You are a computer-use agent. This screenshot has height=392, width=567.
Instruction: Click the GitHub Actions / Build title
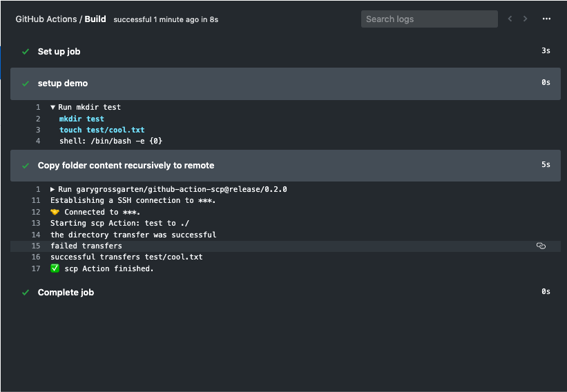click(x=61, y=19)
